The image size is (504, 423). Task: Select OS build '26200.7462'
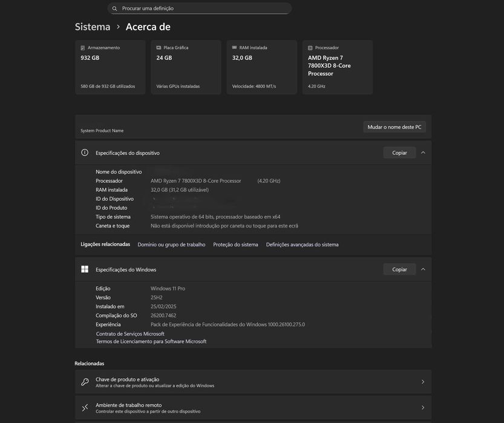[x=163, y=316]
